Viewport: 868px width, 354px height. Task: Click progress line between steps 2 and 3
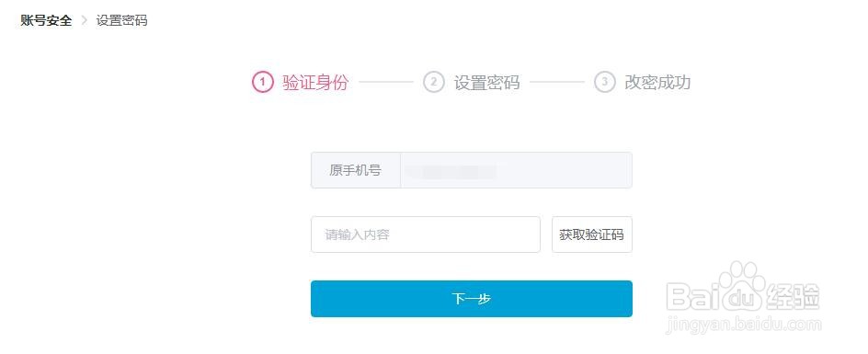pos(557,82)
